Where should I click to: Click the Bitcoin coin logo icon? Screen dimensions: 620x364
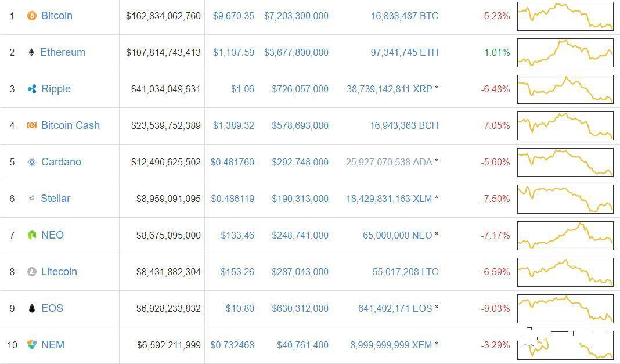pos(32,16)
